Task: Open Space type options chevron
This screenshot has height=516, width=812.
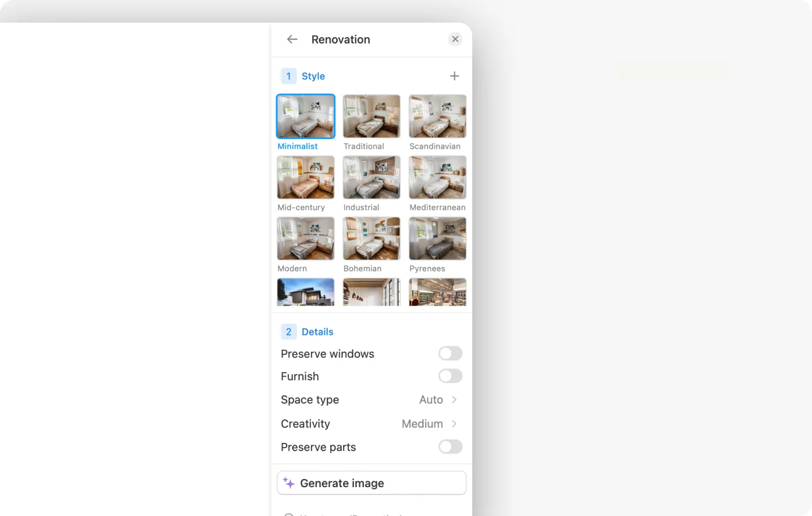Action: click(x=454, y=399)
